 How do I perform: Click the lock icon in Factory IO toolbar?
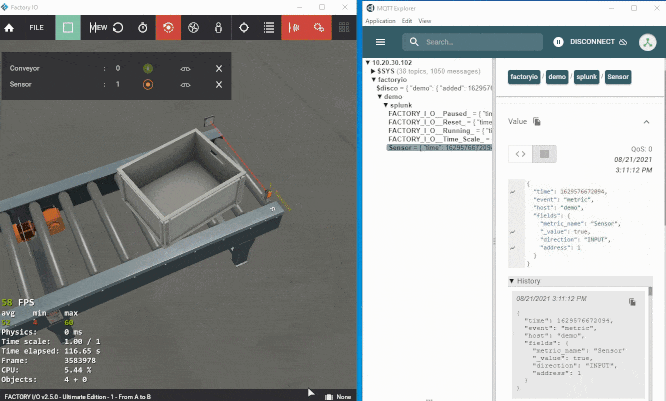[x=218, y=28]
